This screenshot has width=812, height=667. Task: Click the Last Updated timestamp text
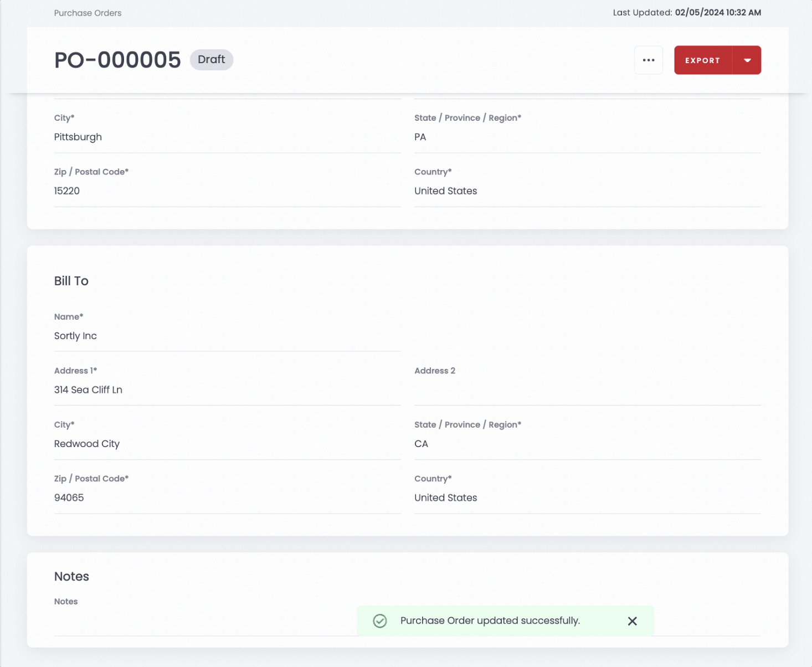point(687,13)
